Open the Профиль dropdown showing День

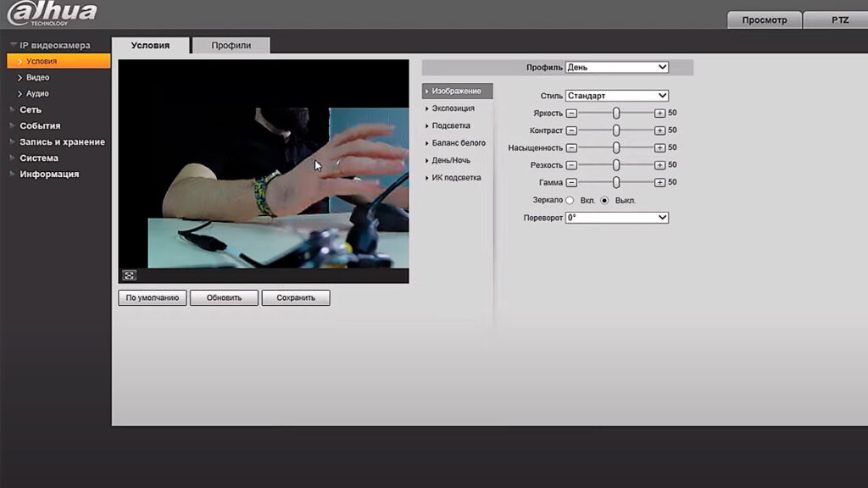[x=617, y=67]
